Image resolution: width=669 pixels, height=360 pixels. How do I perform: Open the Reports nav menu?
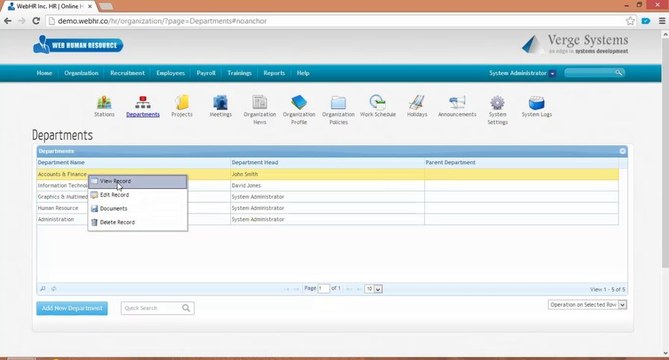click(x=274, y=73)
